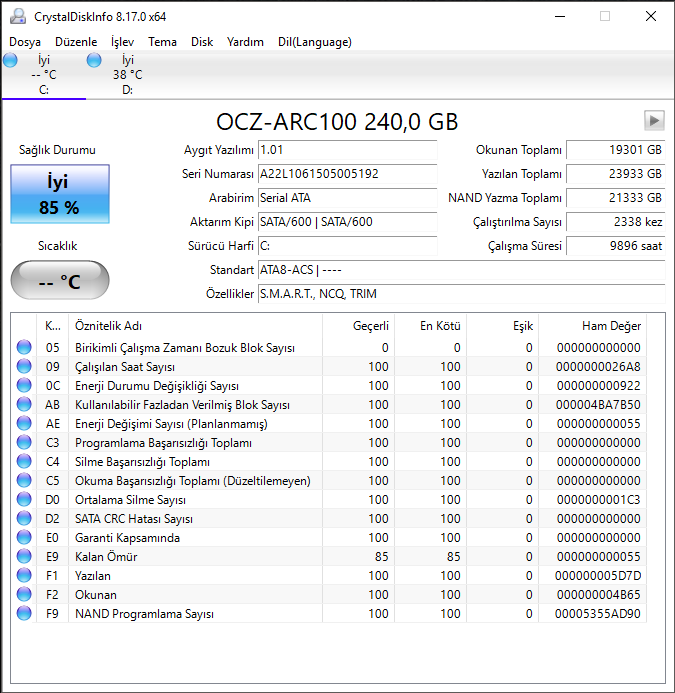Select the C: drive tab
675x693 pixels.
point(44,75)
